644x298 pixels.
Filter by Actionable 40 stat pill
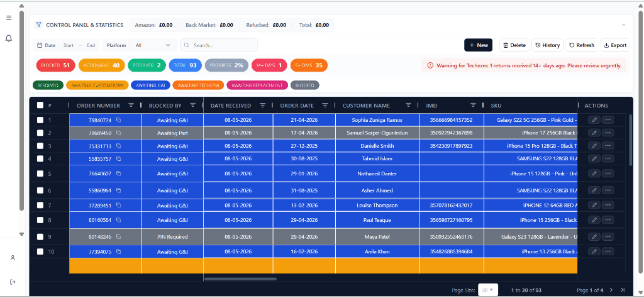[x=101, y=65]
